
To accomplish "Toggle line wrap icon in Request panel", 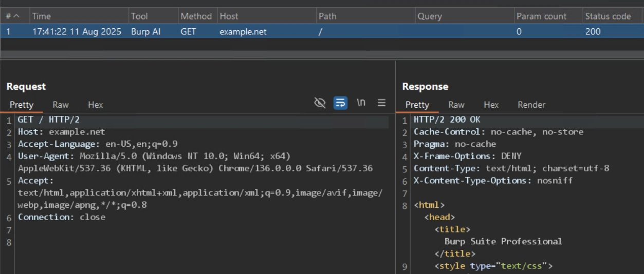I will click(x=340, y=103).
